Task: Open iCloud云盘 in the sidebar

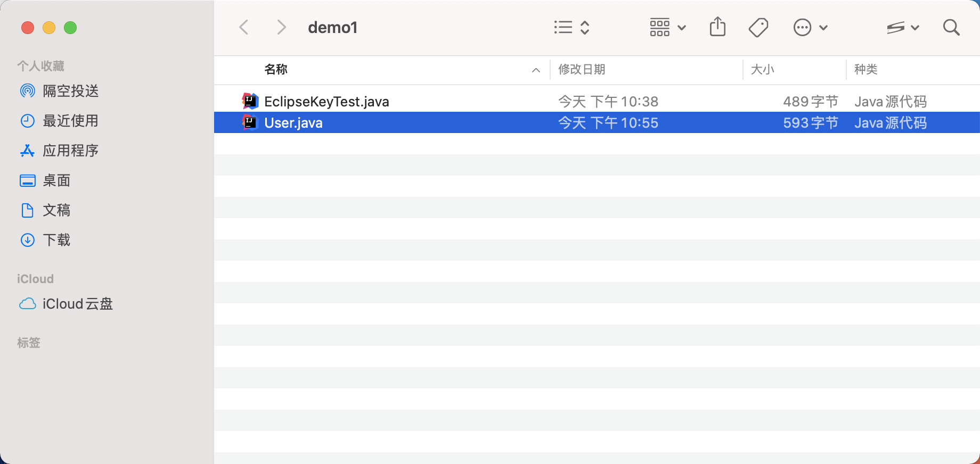Action: coord(77,304)
